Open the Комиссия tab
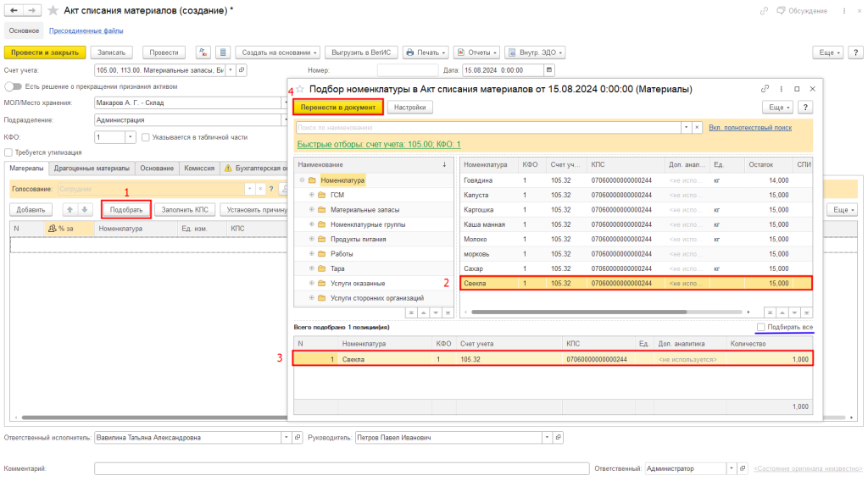Image resolution: width=868 pixels, height=481 pixels. click(x=200, y=169)
